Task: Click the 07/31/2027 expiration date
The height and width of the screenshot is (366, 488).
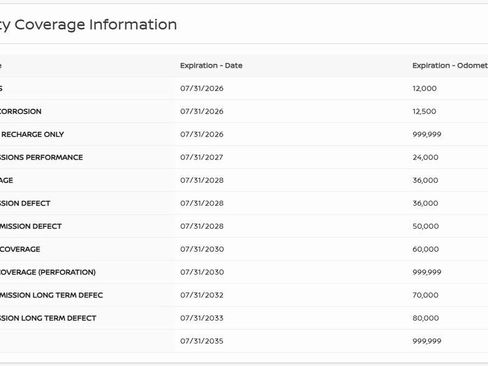Action: (202, 157)
